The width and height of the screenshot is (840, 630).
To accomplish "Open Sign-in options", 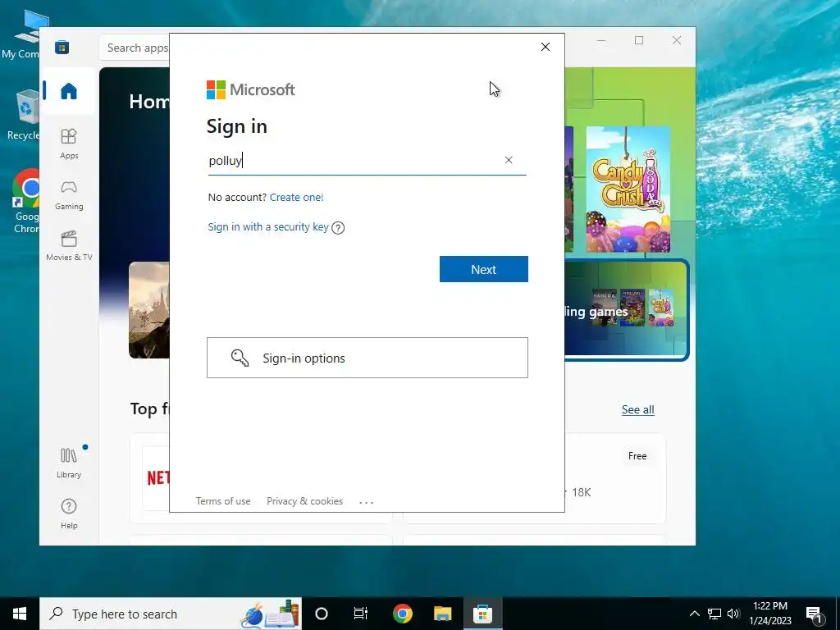I will click(367, 358).
